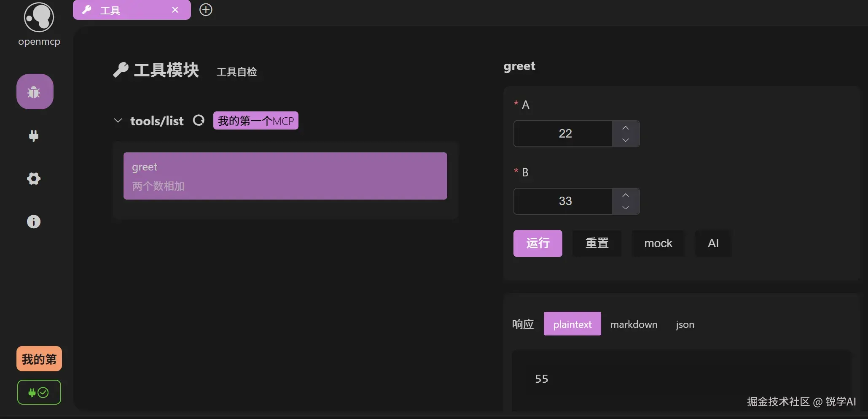Click the mock button
The image size is (868, 419).
coord(658,243)
